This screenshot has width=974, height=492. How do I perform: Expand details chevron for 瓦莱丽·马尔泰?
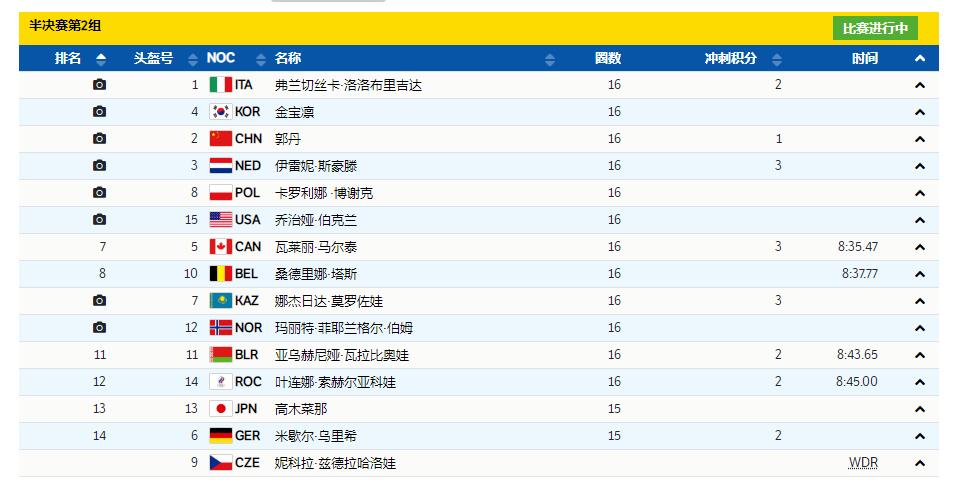(x=920, y=247)
